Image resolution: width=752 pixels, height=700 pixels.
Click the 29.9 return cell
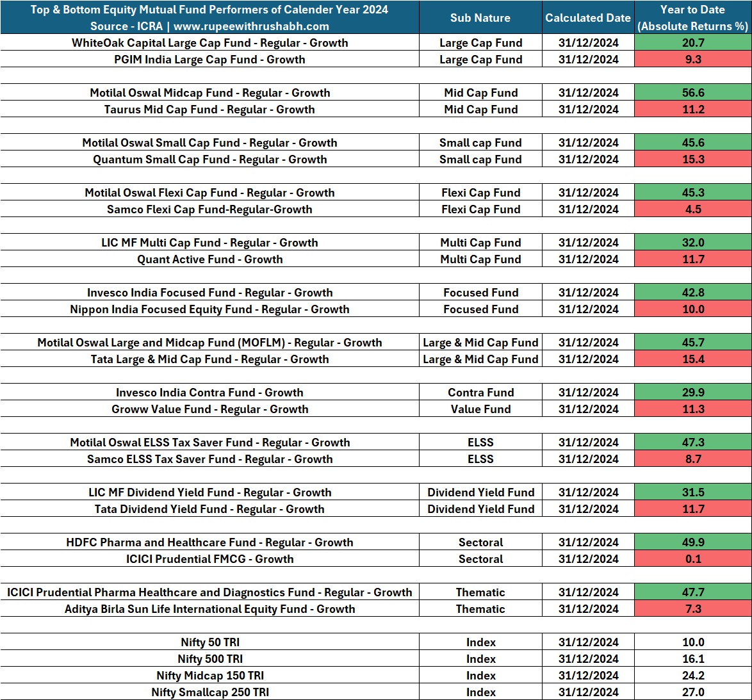693,392
